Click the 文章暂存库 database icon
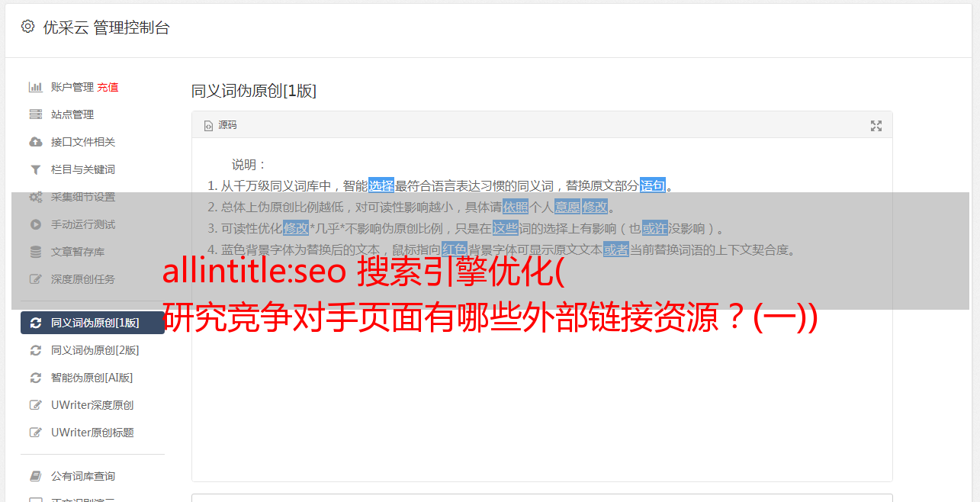The width and height of the screenshot is (980, 502). point(35,252)
